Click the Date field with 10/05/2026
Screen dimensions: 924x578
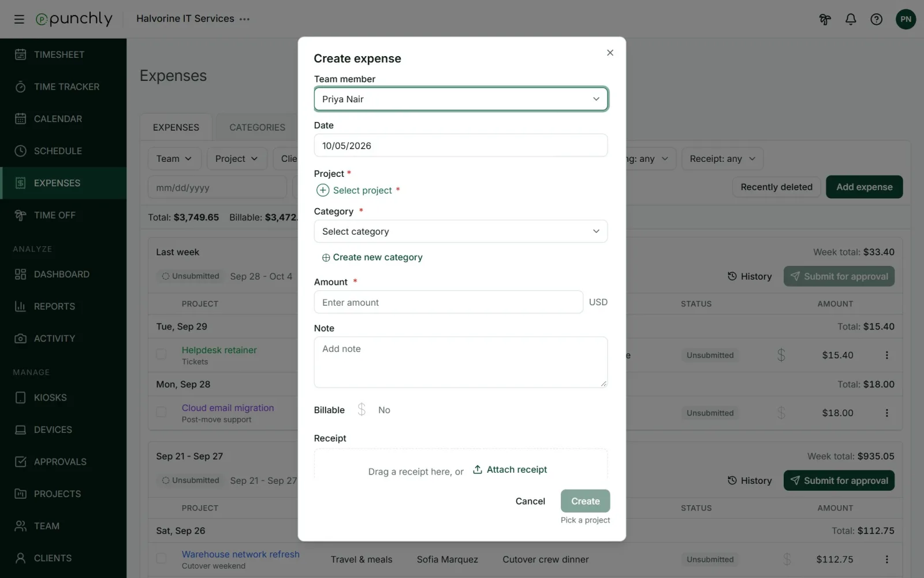(x=461, y=146)
